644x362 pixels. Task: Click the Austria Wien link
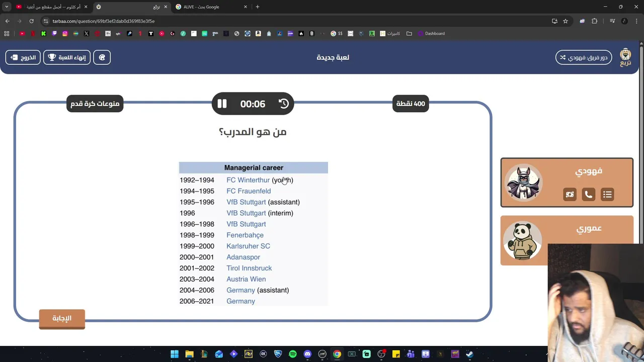pyautogui.click(x=246, y=280)
